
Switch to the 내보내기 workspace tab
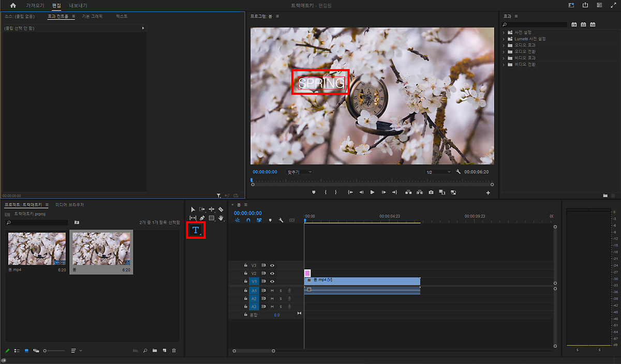tap(78, 5)
